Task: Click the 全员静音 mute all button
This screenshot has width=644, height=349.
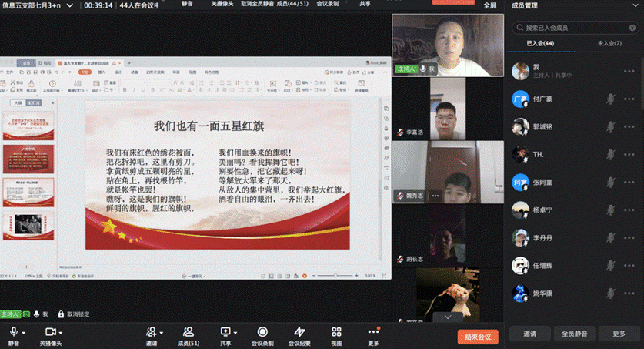Action: tap(575, 334)
